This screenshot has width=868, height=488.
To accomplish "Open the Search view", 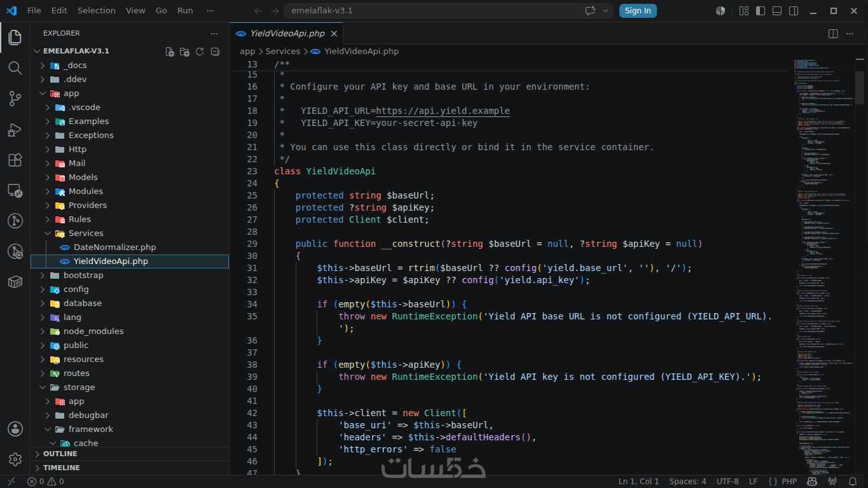I will (x=15, y=68).
